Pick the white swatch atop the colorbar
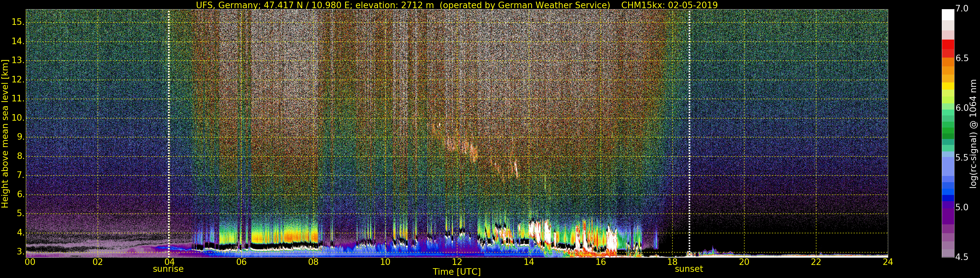 point(948,14)
